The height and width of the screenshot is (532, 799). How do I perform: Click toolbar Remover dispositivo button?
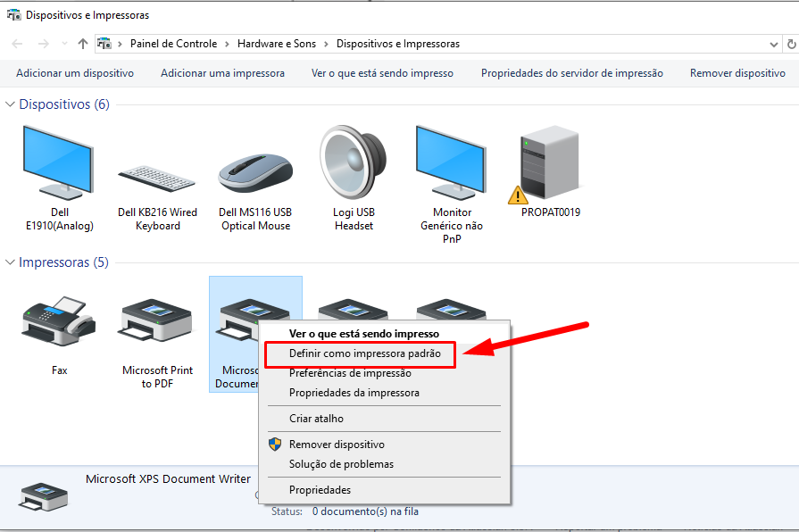point(737,73)
